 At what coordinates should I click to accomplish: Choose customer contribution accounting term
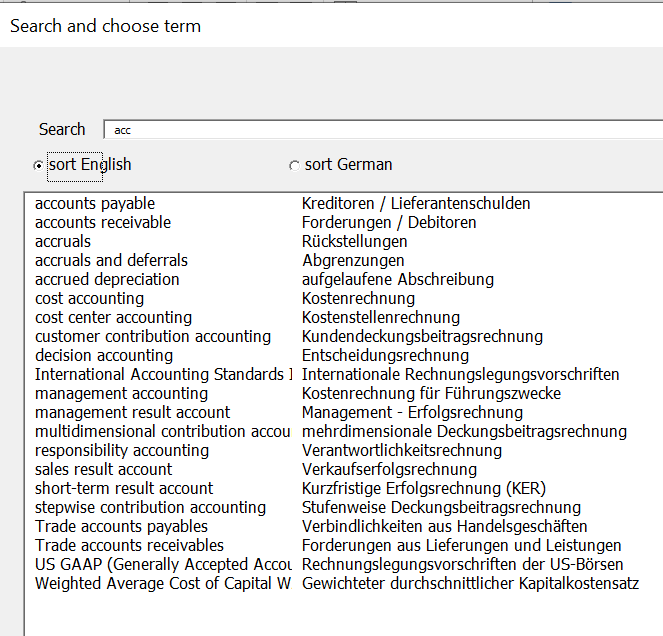153,337
